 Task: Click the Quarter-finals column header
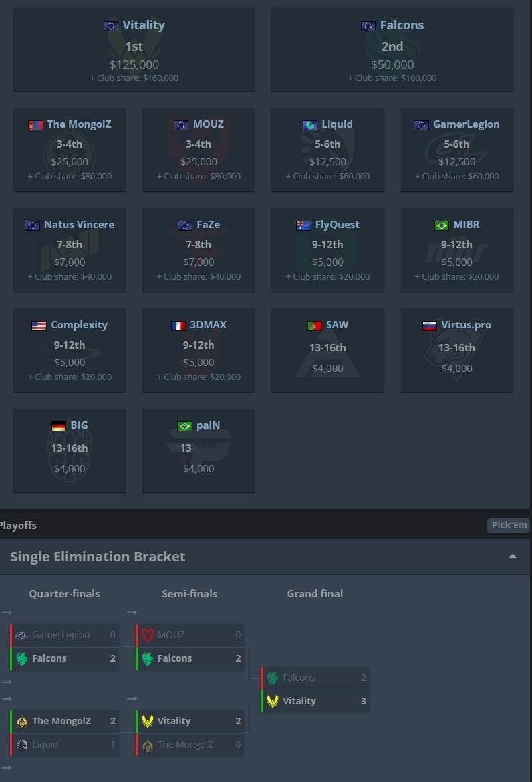click(x=64, y=593)
